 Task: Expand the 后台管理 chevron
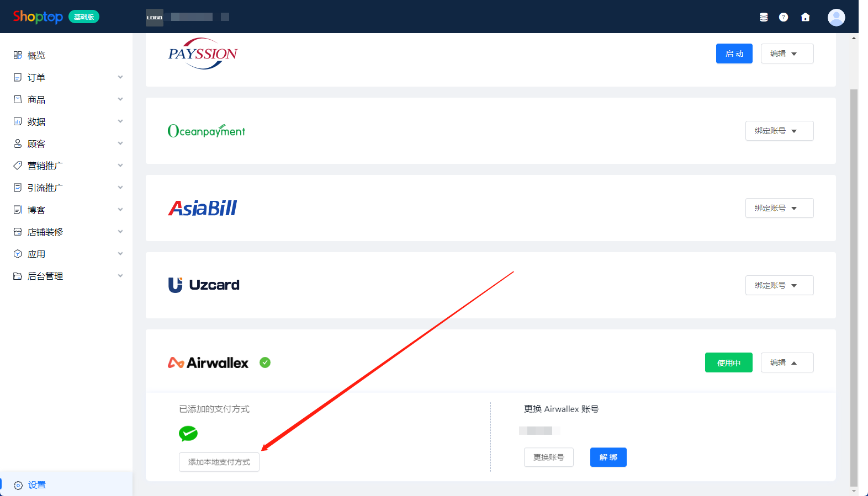(x=120, y=276)
